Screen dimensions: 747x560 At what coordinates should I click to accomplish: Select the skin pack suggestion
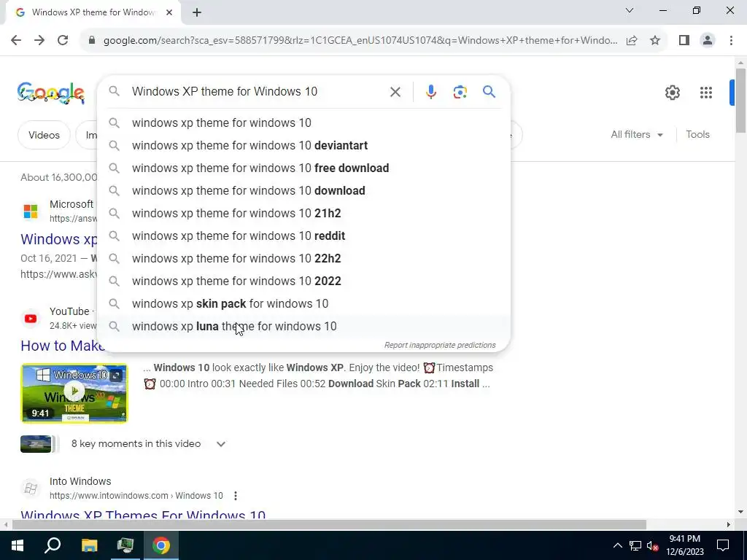[303, 304]
